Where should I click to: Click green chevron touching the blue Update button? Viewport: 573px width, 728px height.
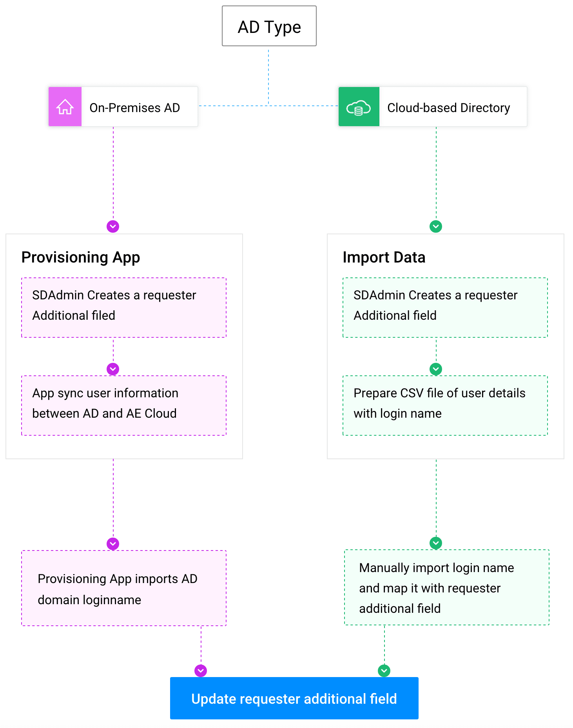point(384,671)
